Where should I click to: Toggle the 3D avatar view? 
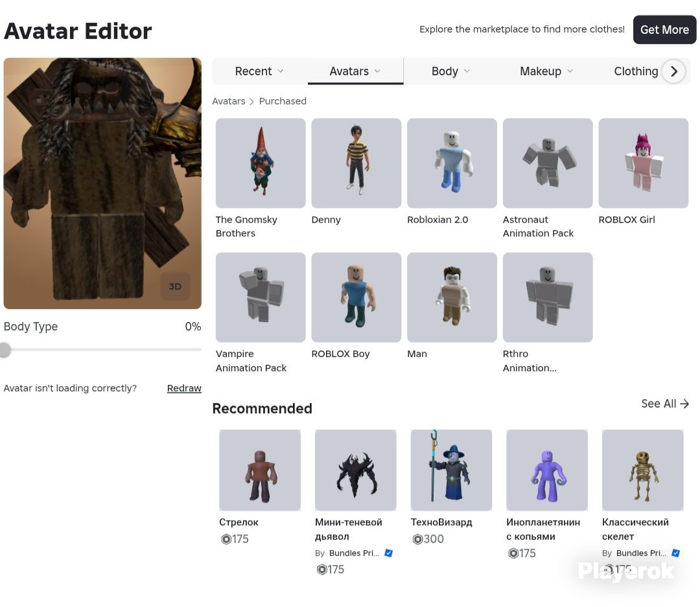coord(175,286)
